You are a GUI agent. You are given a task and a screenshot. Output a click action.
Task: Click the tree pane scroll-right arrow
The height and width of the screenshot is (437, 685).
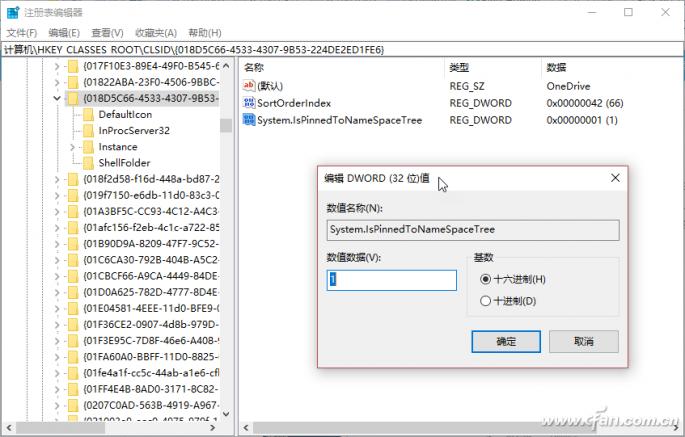click(213, 427)
